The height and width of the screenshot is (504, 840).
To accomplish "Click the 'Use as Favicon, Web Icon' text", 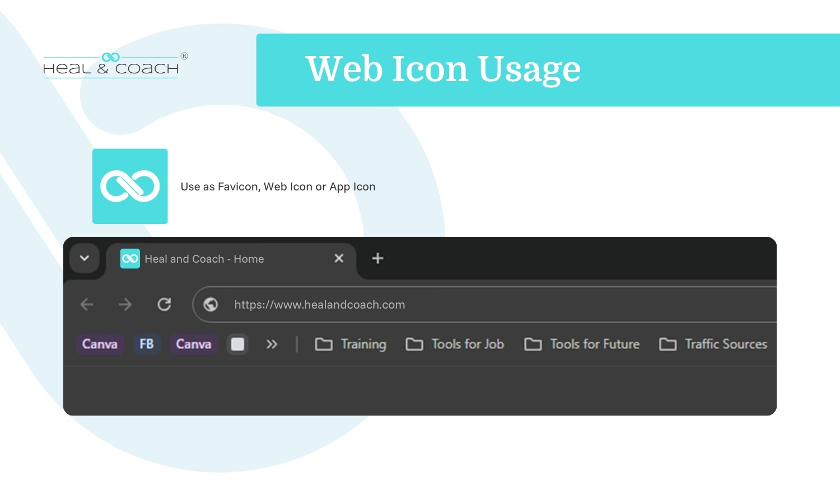I will tap(278, 186).
